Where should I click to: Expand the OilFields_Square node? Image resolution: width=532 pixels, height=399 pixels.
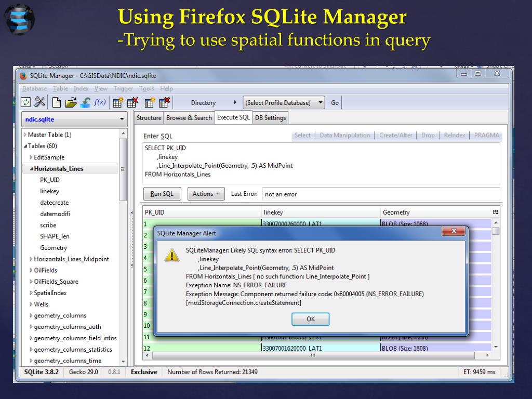point(31,282)
